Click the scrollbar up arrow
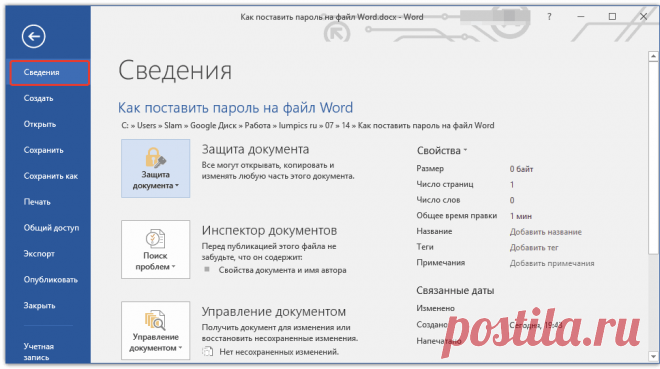This screenshot has height=369, width=660. click(653, 56)
